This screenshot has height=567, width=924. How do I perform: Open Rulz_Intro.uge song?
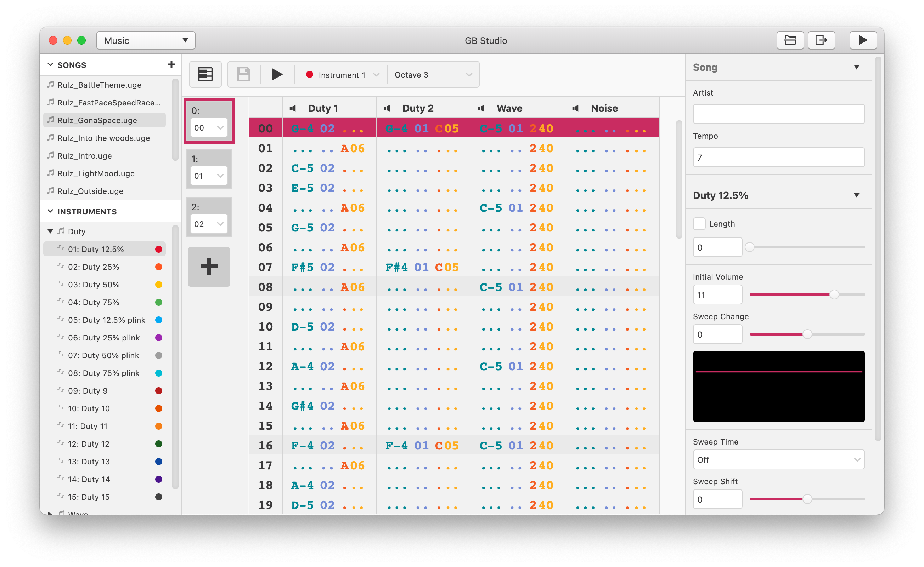[x=84, y=156]
